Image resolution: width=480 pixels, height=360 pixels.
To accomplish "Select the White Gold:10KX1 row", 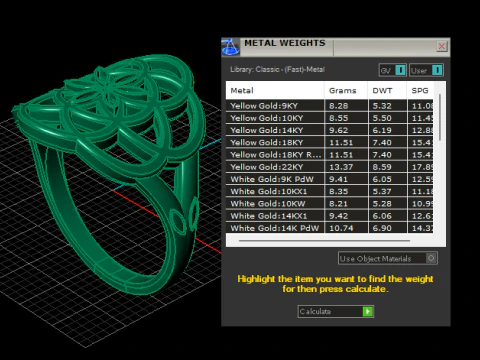I will click(330, 191).
